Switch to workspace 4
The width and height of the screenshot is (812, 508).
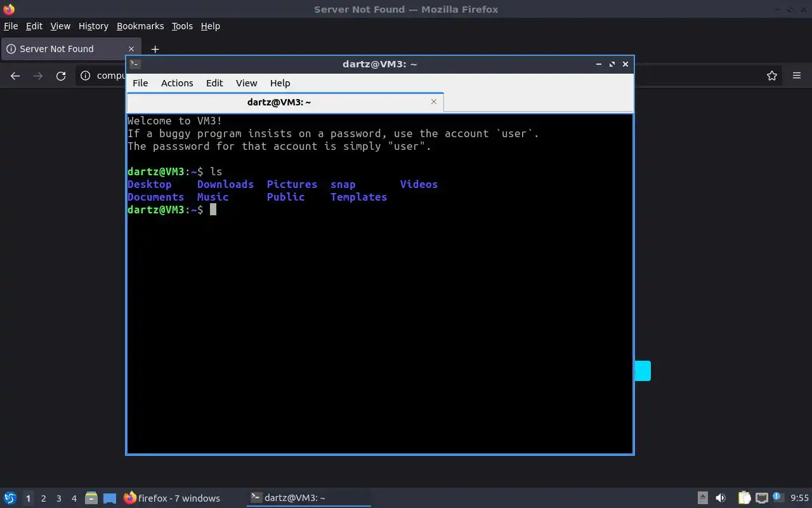coord(74,498)
